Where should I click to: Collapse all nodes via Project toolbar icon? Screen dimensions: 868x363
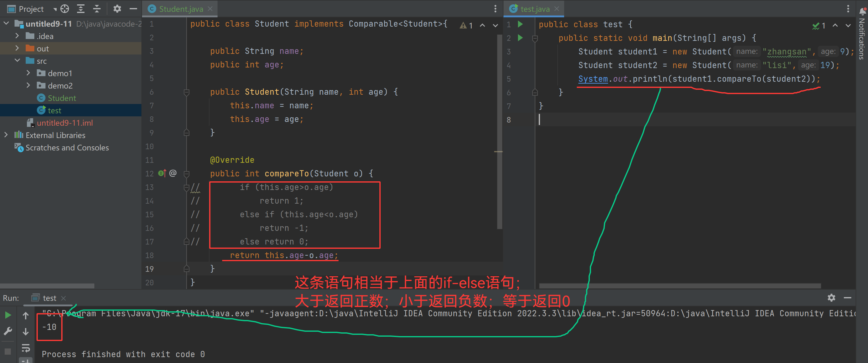tap(97, 9)
